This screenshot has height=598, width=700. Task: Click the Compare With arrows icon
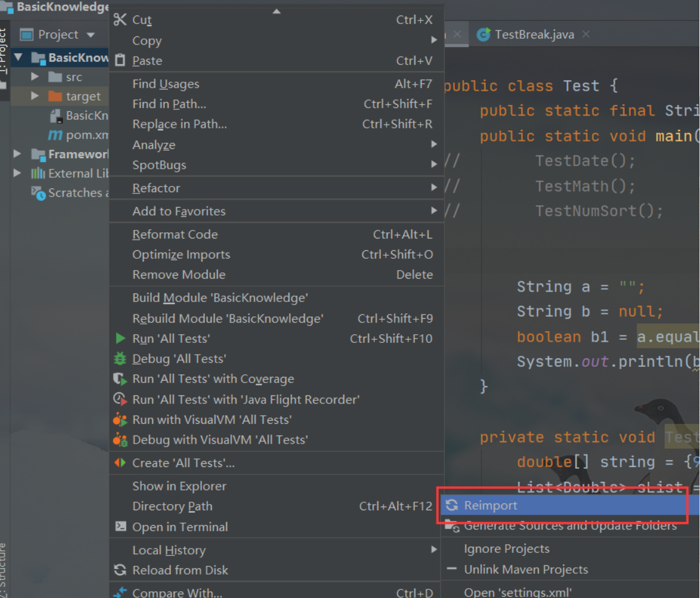tap(120, 592)
